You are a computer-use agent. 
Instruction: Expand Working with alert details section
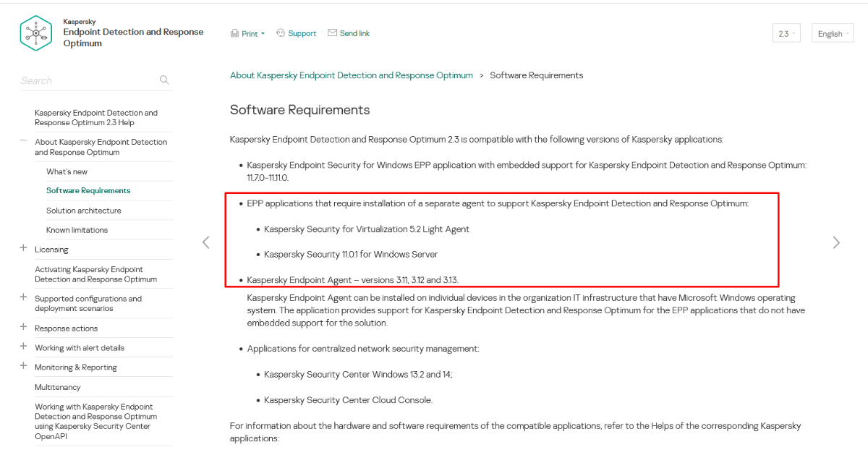[x=24, y=347]
